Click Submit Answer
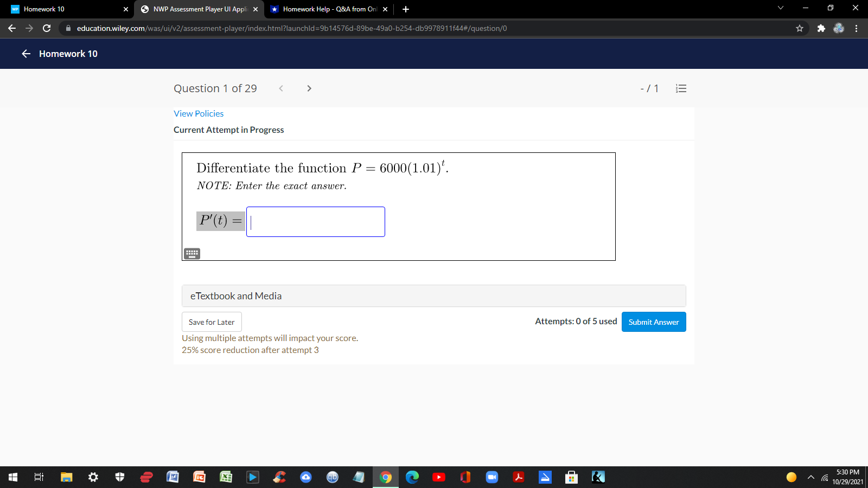Viewport: 868px width, 488px height. point(653,322)
